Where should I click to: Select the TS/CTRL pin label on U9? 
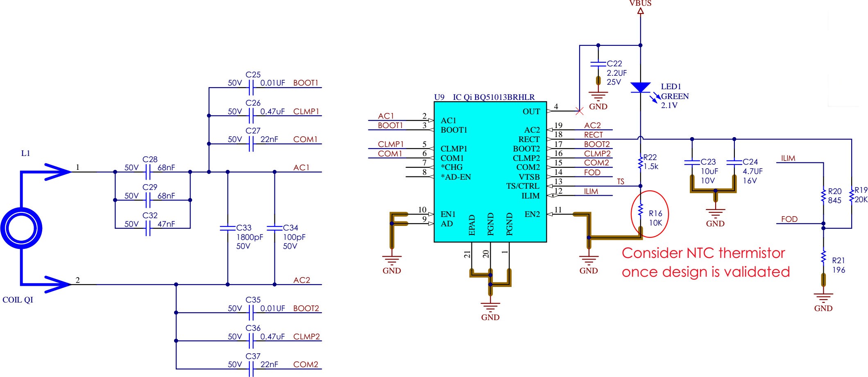(x=523, y=186)
